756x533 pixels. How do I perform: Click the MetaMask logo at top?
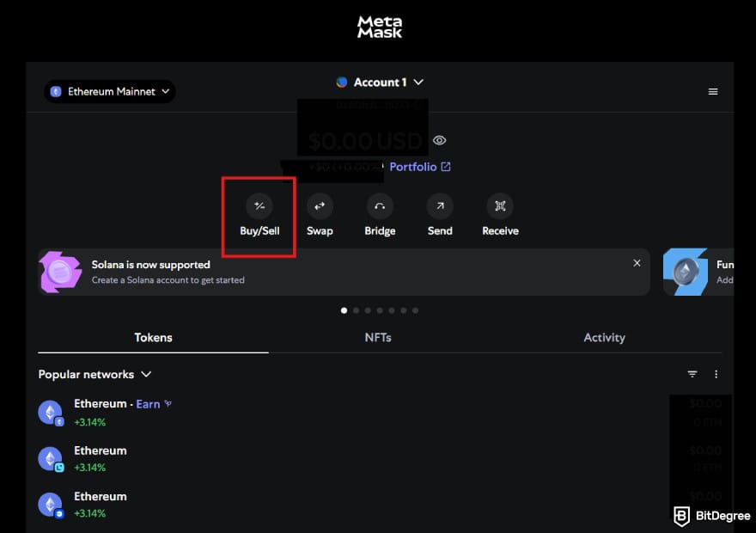380,27
